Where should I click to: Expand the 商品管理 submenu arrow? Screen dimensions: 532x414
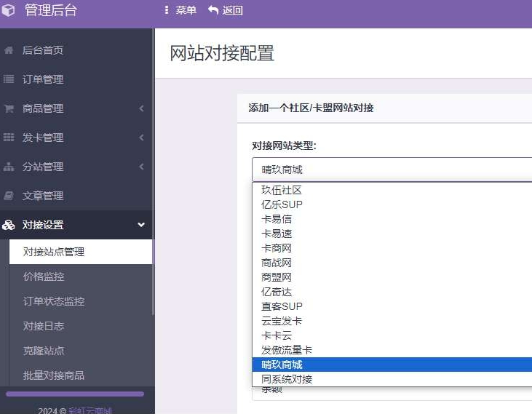point(141,108)
